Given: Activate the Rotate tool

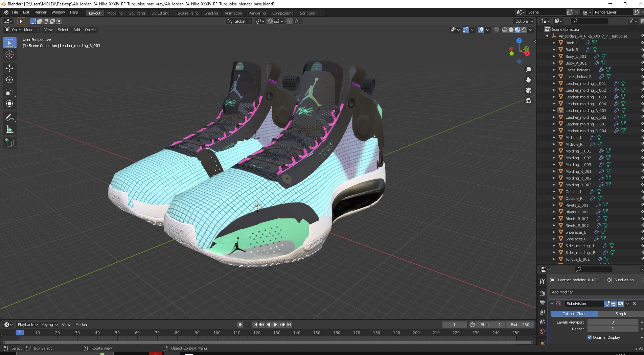Looking at the screenshot, I should click(x=9, y=80).
